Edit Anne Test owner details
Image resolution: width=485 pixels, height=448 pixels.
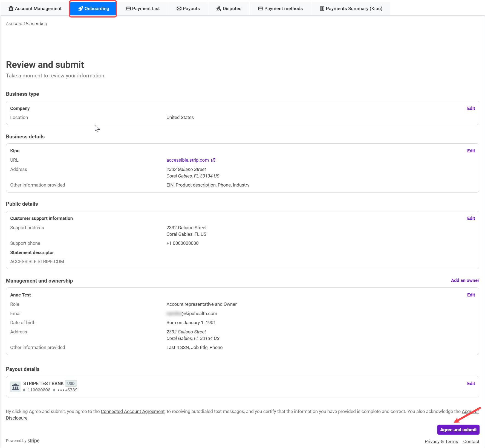tap(471, 295)
